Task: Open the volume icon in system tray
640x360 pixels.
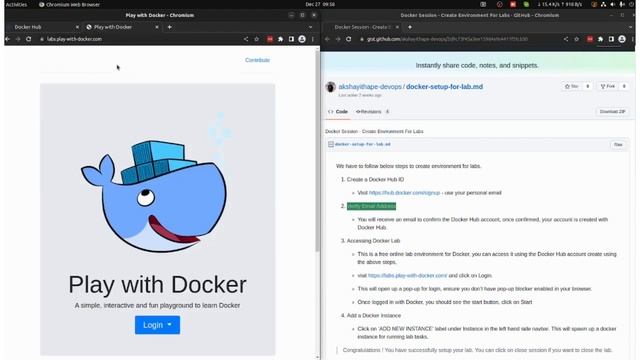Action: pyautogui.click(x=613, y=4)
